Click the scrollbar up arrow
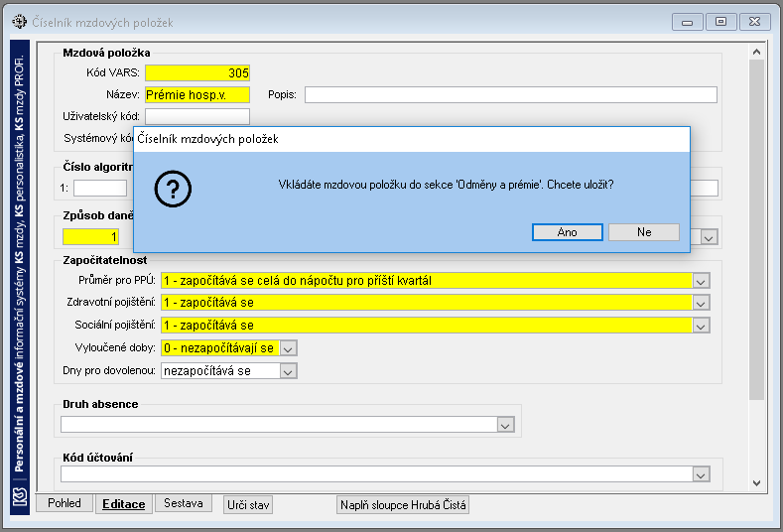This screenshot has height=532, width=783. 756,52
